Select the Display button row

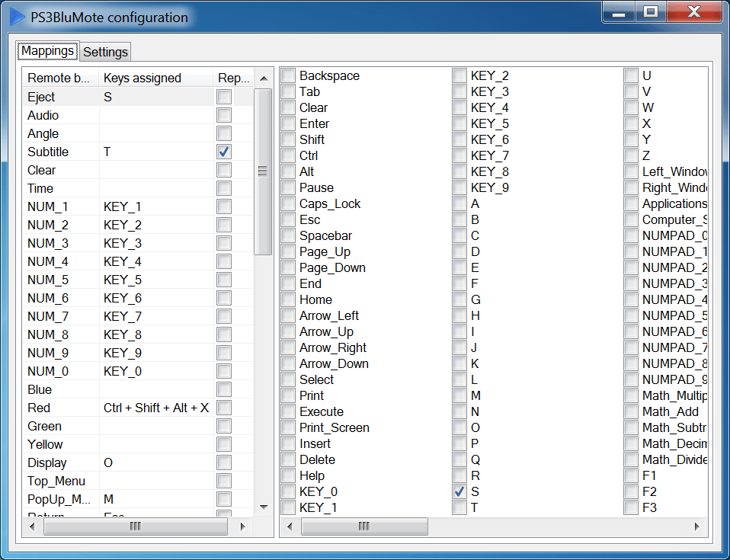click(138, 462)
